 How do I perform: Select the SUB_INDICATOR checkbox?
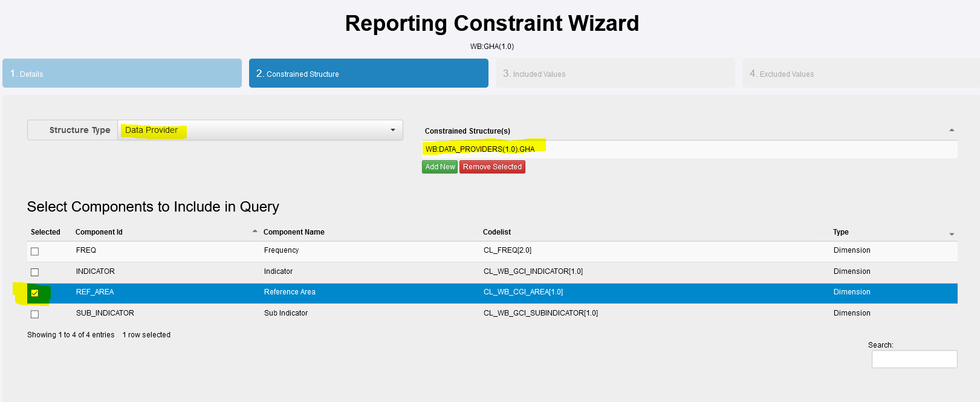tap(34, 314)
